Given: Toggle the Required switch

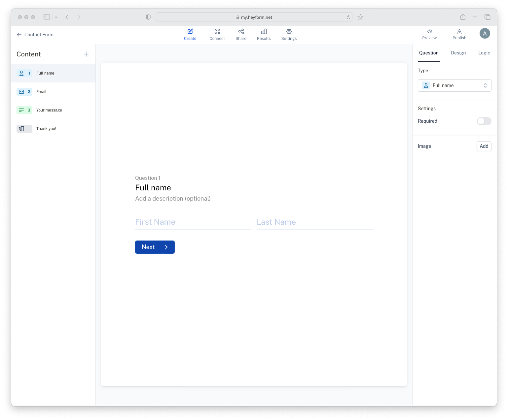Looking at the screenshot, I should point(484,121).
